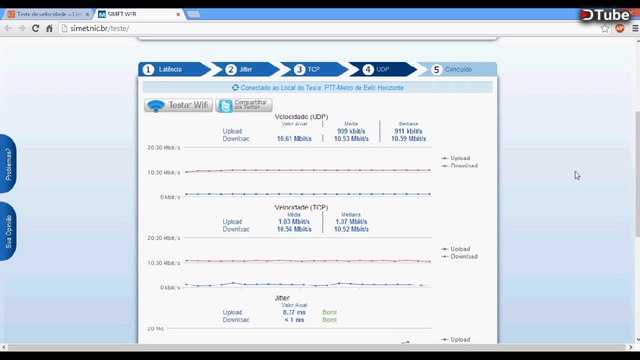Click the Jitter section heading
The image size is (640, 360).
coord(282,298)
